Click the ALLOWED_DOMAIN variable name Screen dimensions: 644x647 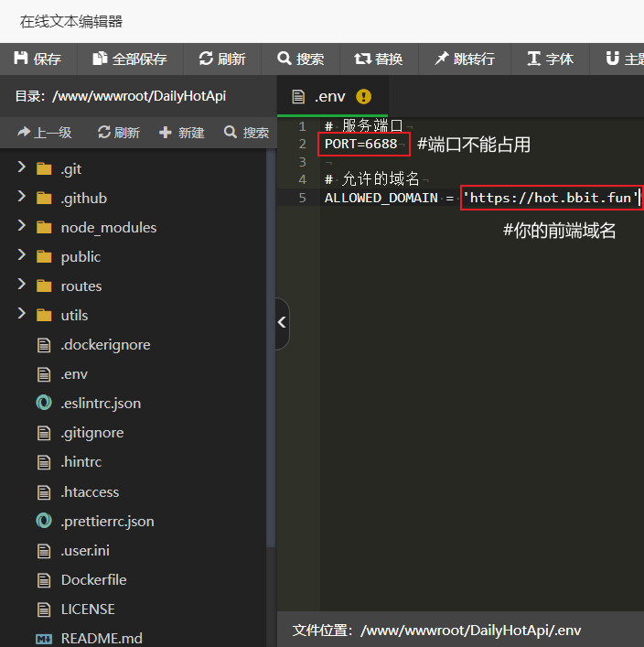[381, 198]
